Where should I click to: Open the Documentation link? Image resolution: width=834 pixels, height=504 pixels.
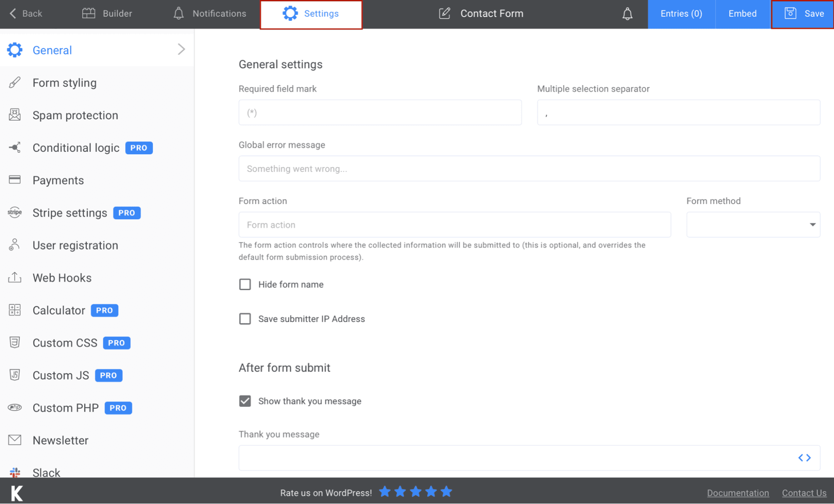[738, 492]
